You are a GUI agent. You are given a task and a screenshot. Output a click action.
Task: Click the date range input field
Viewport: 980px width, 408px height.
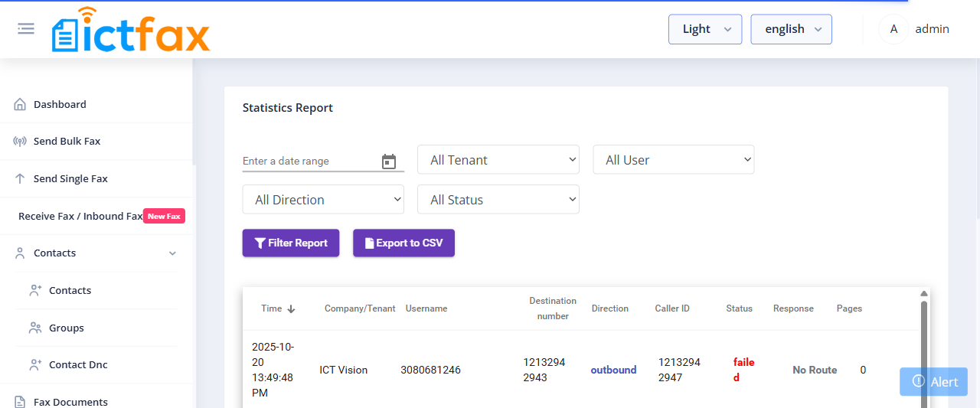pyautogui.click(x=309, y=161)
